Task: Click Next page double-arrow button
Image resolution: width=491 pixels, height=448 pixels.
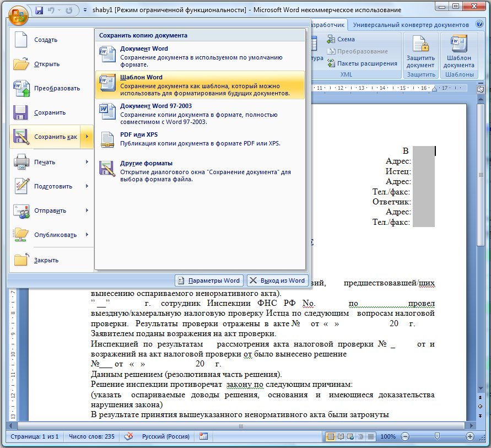Action: 481,415
